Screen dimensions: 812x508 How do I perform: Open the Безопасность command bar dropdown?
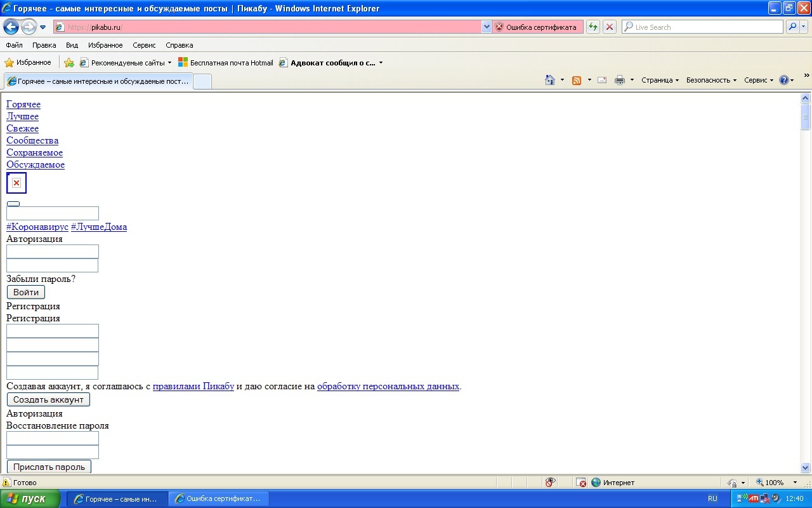point(711,80)
